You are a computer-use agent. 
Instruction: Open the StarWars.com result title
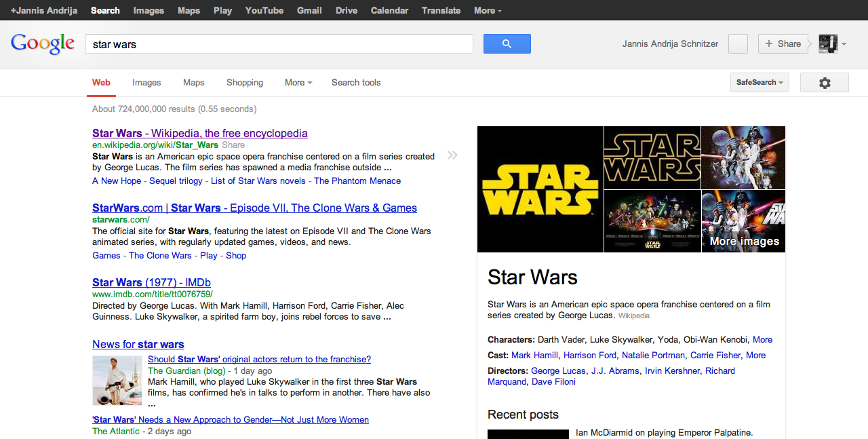click(x=254, y=208)
